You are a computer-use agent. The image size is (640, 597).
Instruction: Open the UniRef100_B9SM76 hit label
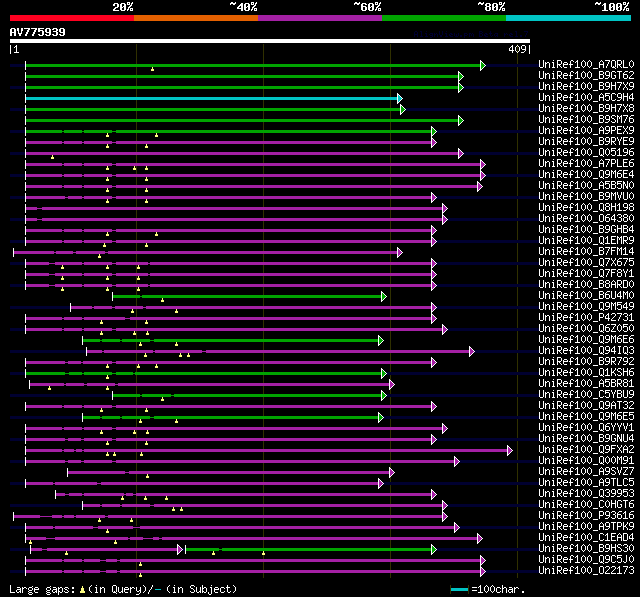[x=586, y=120]
